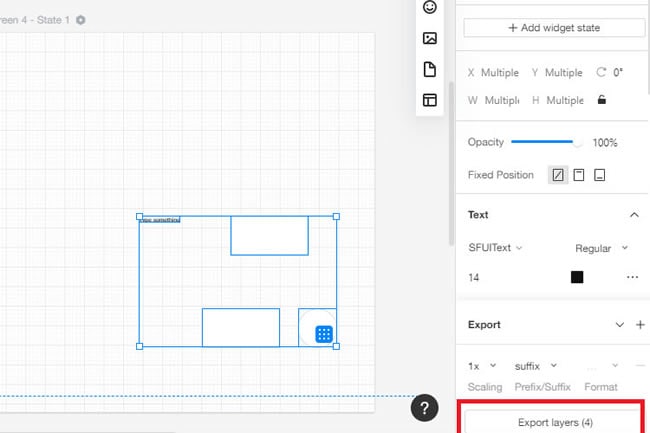Click the rotation 0° value field
Image resolution: width=650 pixels, height=433 pixels.
point(618,73)
